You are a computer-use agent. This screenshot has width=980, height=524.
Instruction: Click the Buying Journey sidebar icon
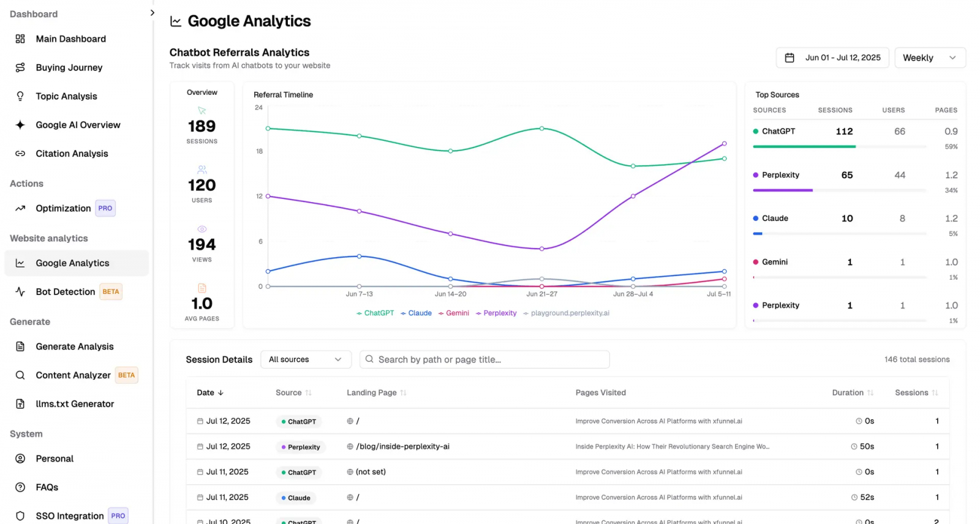pyautogui.click(x=20, y=67)
